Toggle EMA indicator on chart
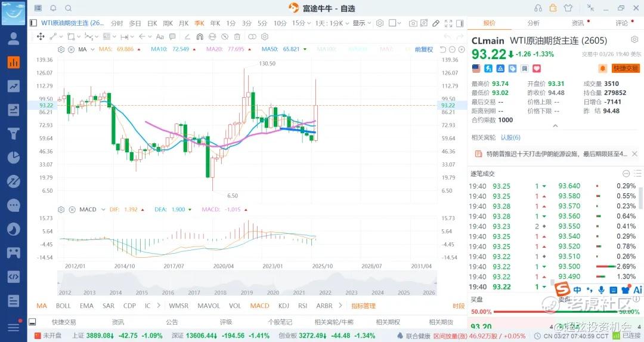This screenshot has height=342, width=644. coord(86,306)
